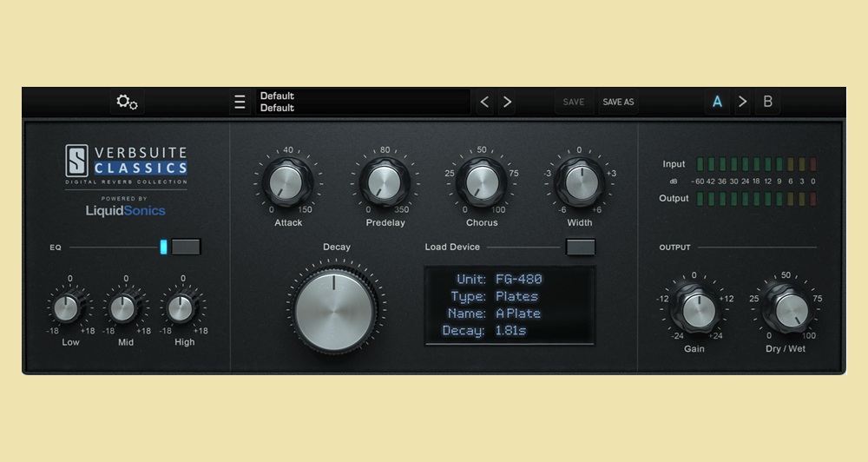The height and width of the screenshot is (462, 868).
Task: Click the Mid EQ knob
Action: pyautogui.click(x=123, y=308)
